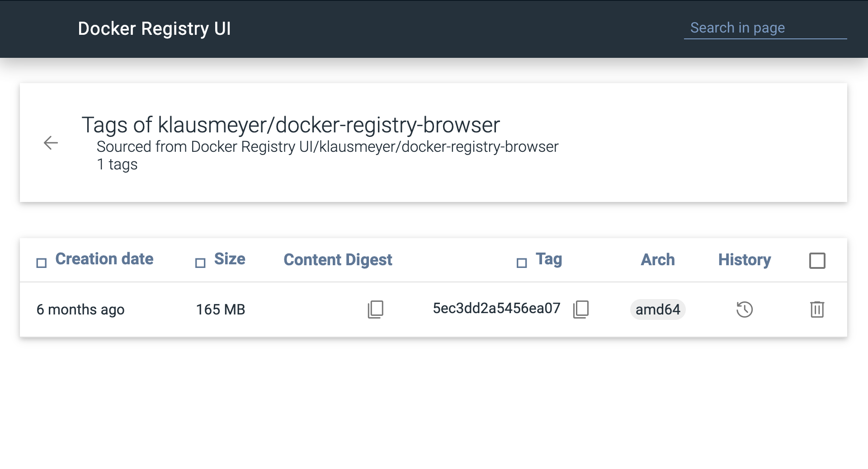Click the Creation date column label

104,259
